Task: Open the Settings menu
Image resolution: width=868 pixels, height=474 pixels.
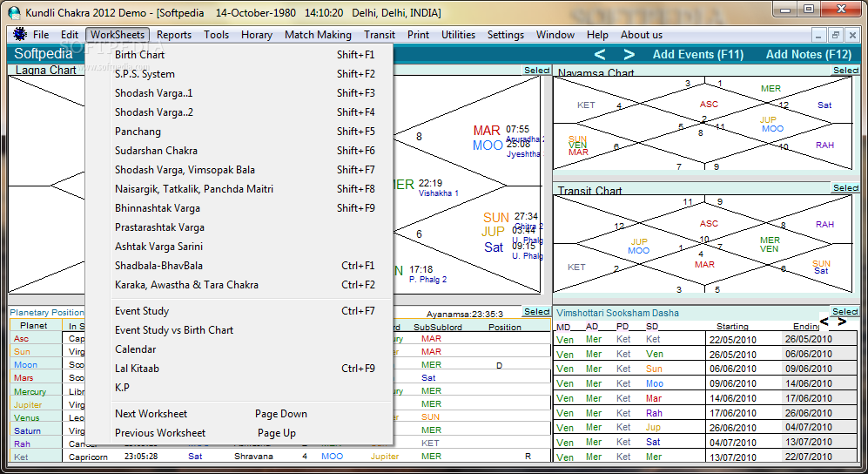Action: [506, 34]
